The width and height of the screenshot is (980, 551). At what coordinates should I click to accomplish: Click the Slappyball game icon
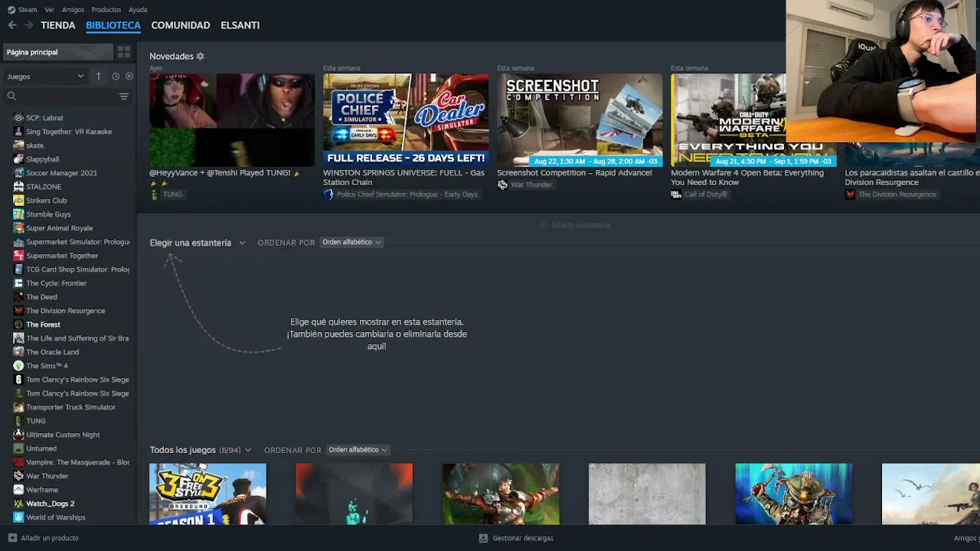[18, 159]
